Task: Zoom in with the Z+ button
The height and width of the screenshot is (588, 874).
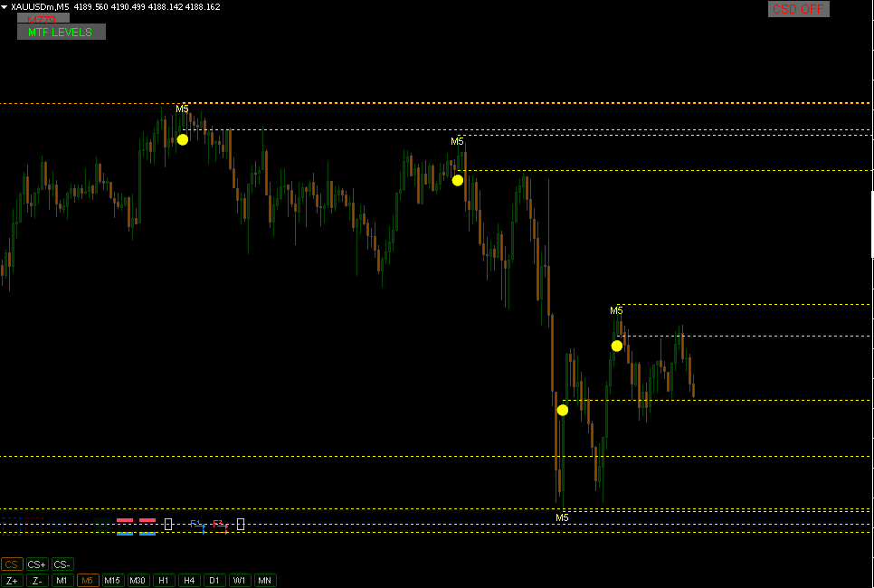Action: (12, 581)
